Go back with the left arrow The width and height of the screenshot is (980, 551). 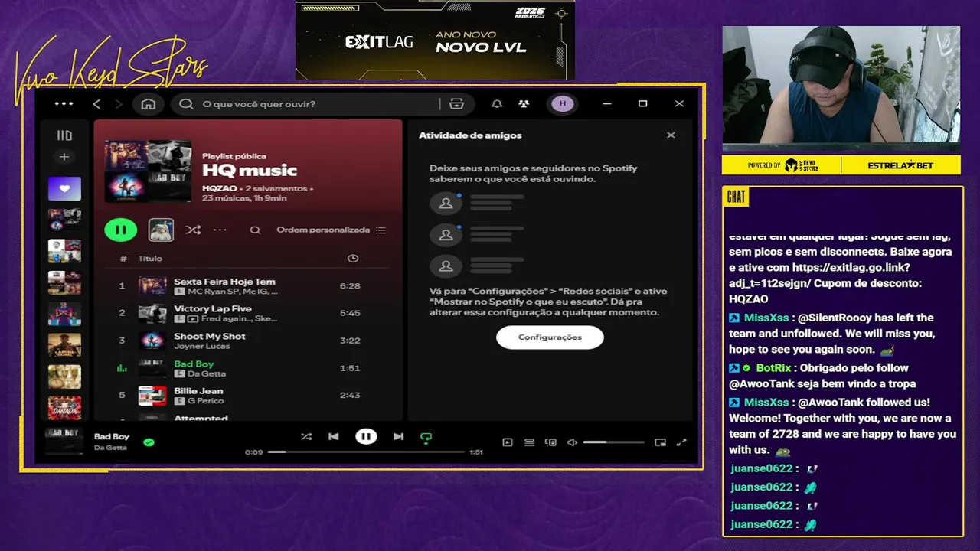pyautogui.click(x=96, y=103)
